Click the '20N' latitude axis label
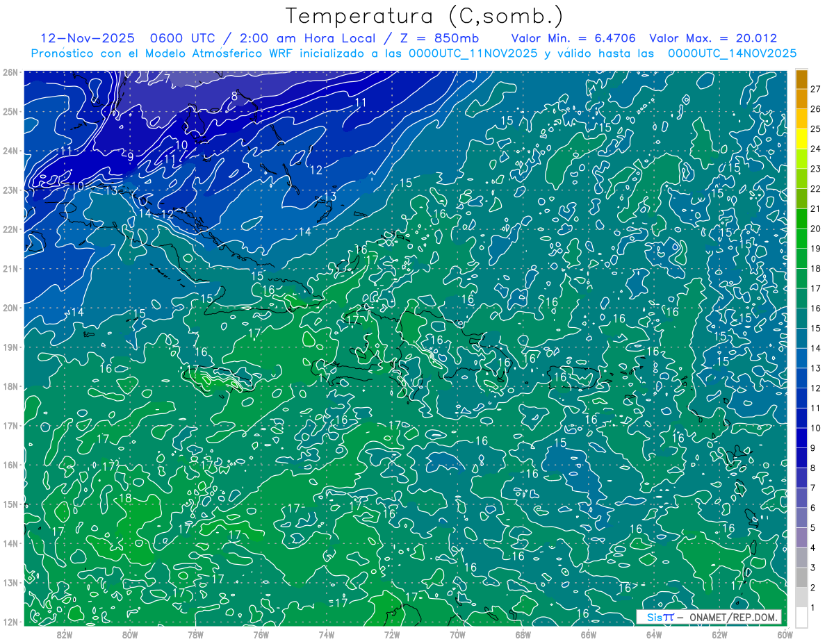 pyautogui.click(x=10, y=308)
